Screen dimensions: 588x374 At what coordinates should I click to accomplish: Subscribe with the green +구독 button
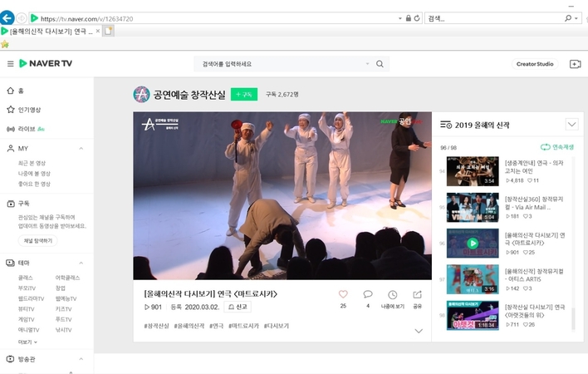[244, 95]
